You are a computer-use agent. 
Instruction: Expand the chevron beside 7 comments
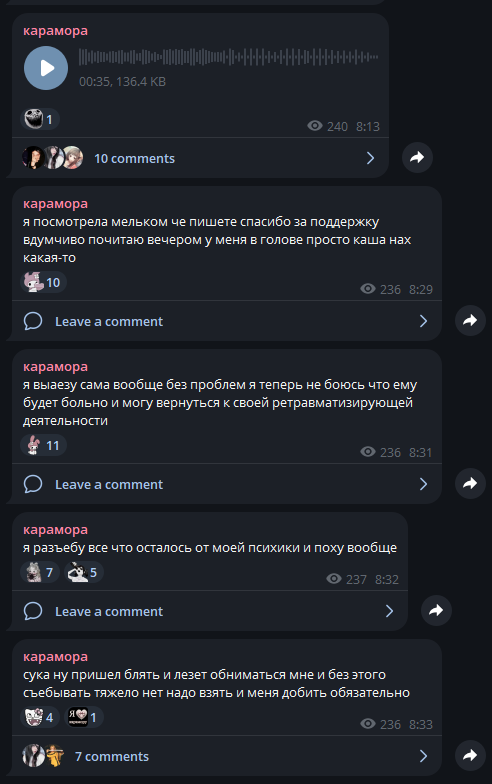point(424,756)
